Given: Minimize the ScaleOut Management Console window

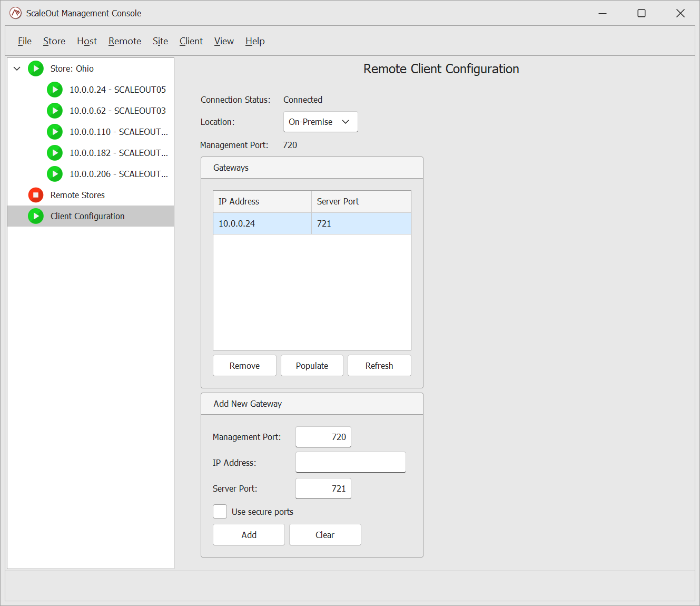Looking at the screenshot, I should coord(603,13).
